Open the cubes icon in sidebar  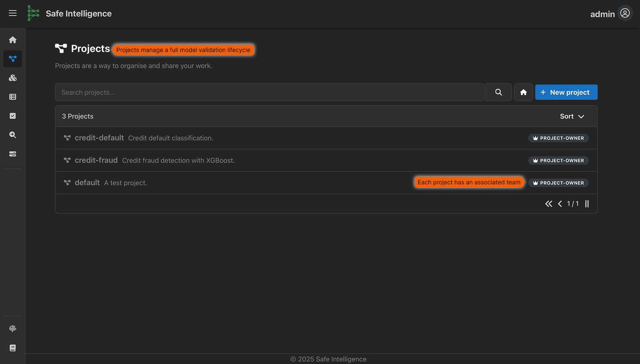pyautogui.click(x=13, y=78)
